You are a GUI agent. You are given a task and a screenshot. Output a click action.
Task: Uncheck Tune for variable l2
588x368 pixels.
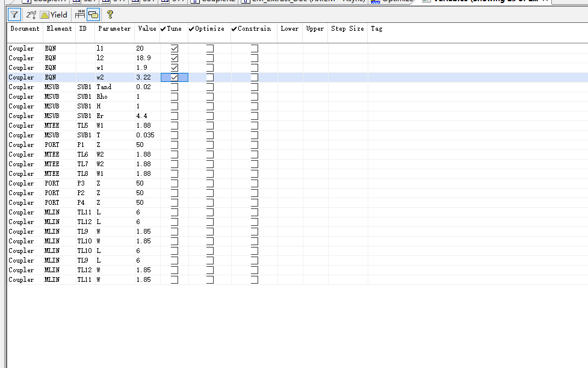[x=175, y=58]
